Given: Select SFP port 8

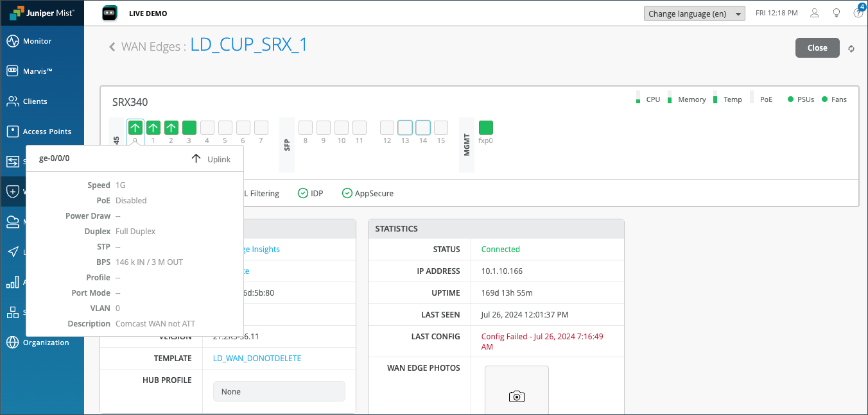Looking at the screenshot, I should pyautogui.click(x=306, y=128).
